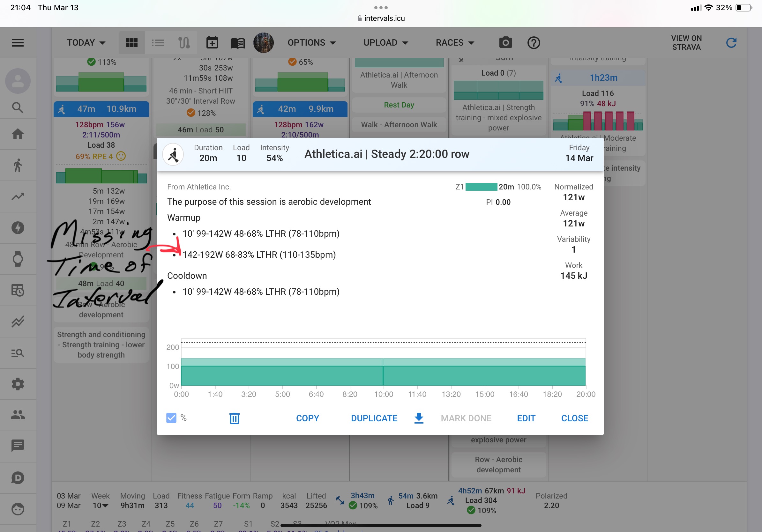The height and width of the screenshot is (532, 762).
Task: Switch to calendar grid view
Action: coord(132,43)
